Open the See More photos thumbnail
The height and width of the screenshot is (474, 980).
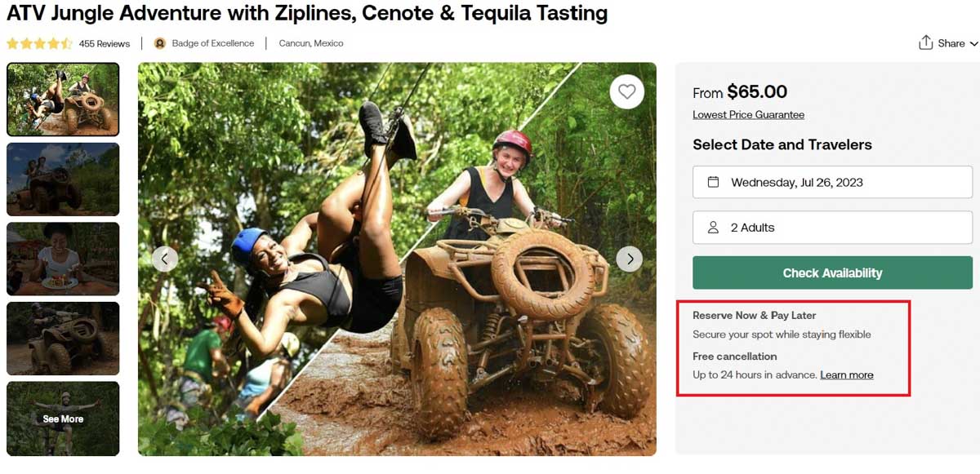click(63, 419)
